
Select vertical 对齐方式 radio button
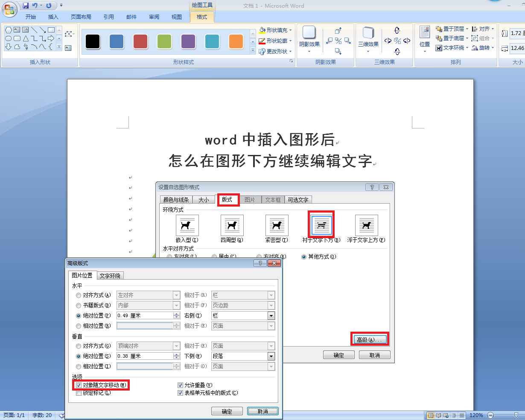point(79,346)
